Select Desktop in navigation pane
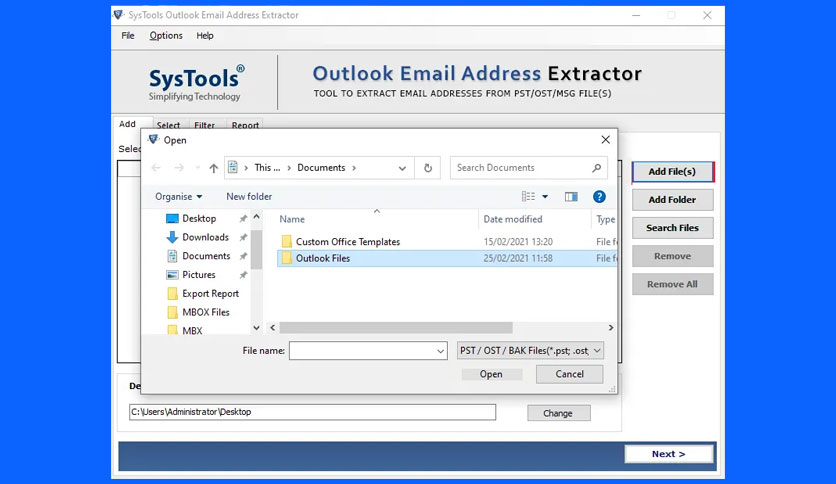Screen dimensions: 836x484 [x=199, y=219]
